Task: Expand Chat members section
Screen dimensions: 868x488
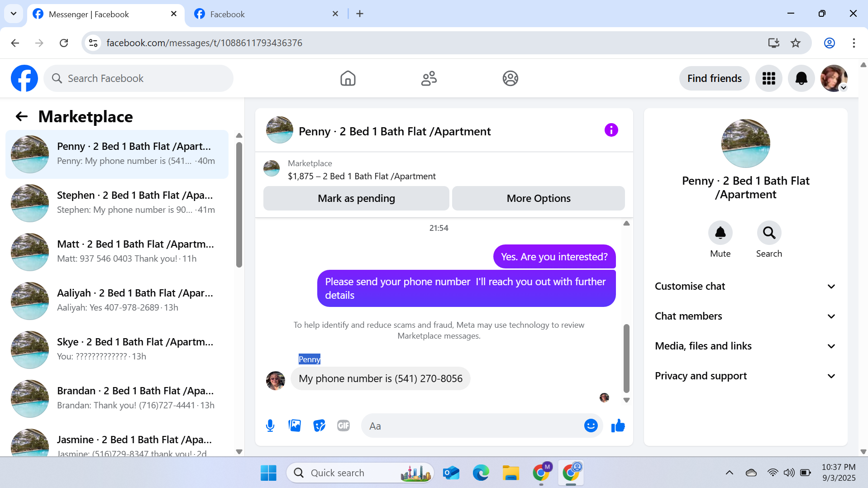Action: tap(745, 316)
